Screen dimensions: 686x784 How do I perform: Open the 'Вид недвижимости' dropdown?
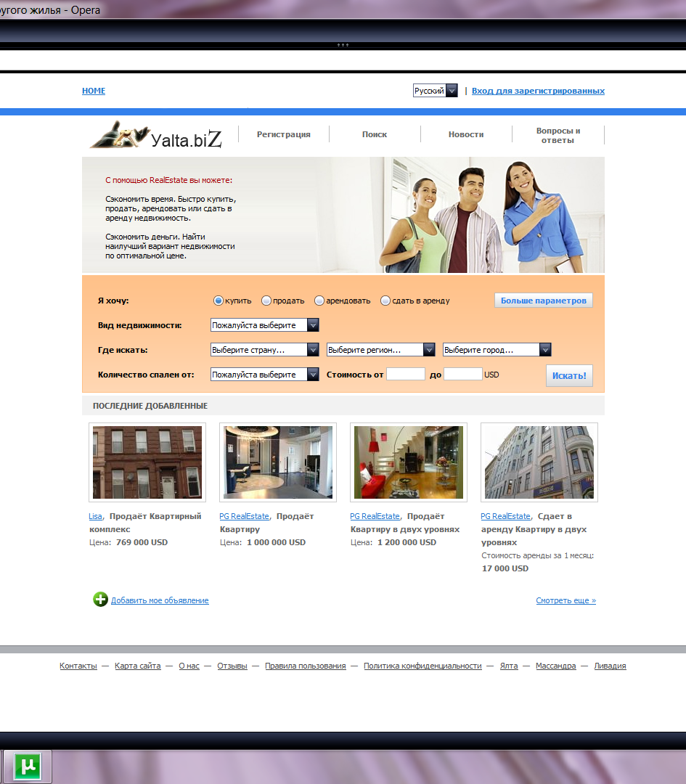264,325
